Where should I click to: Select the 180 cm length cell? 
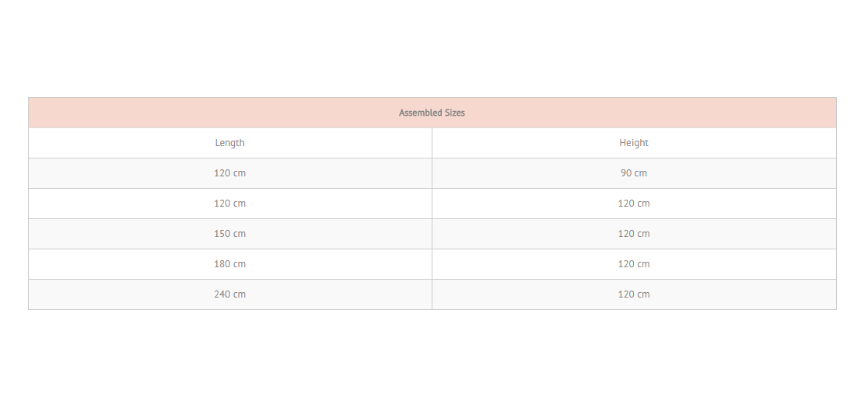(229, 264)
